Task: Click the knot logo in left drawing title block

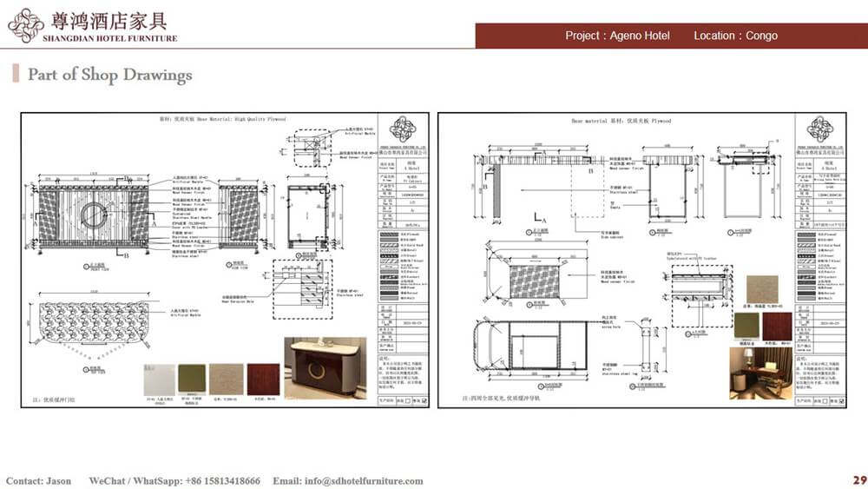Action: 403,130
